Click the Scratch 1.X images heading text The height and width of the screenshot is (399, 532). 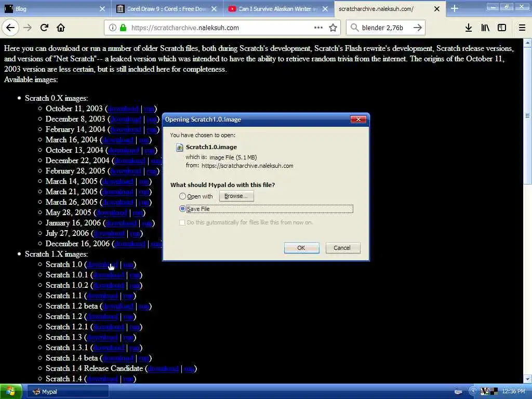coord(56,255)
